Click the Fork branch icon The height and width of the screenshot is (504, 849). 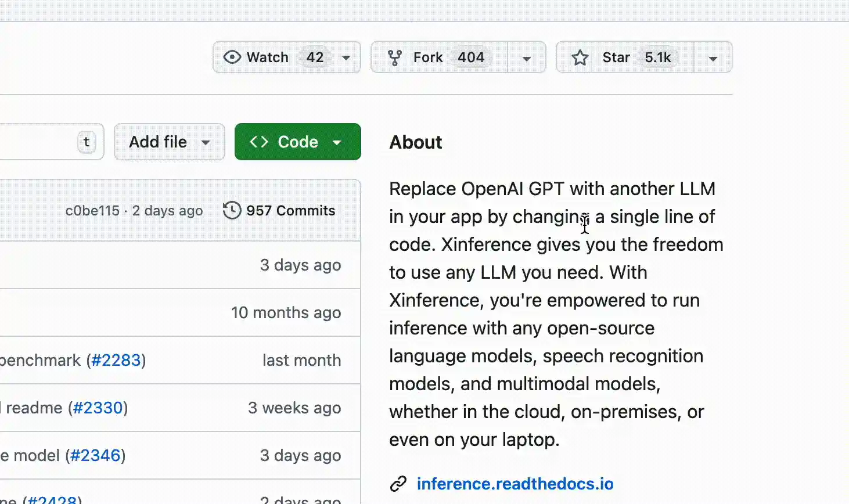point(395,57)
